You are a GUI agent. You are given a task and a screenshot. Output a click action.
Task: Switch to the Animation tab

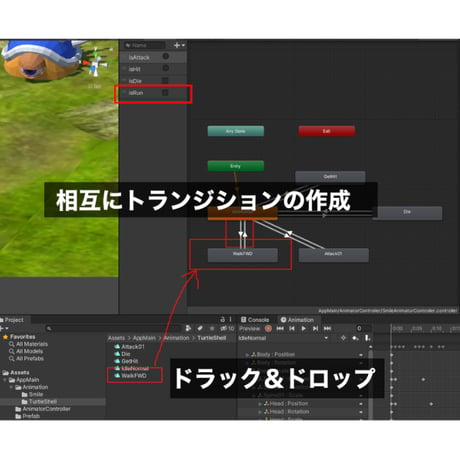click(297, 320)
